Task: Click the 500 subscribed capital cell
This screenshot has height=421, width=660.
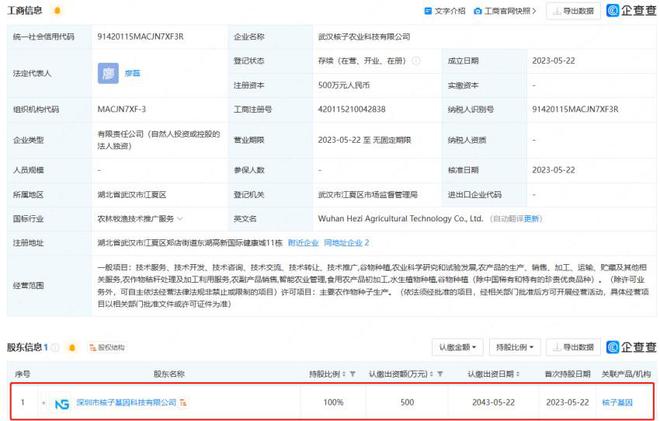Action: 407,402
